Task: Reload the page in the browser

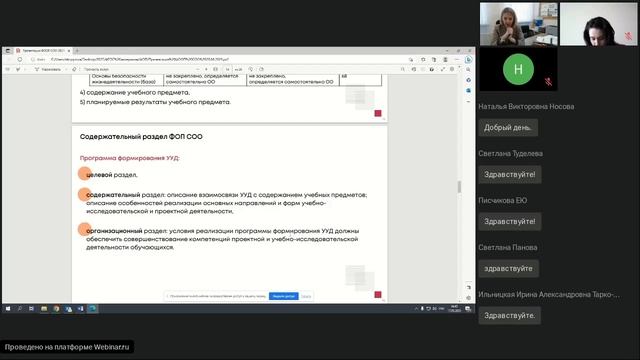Action: click(20, 60)
